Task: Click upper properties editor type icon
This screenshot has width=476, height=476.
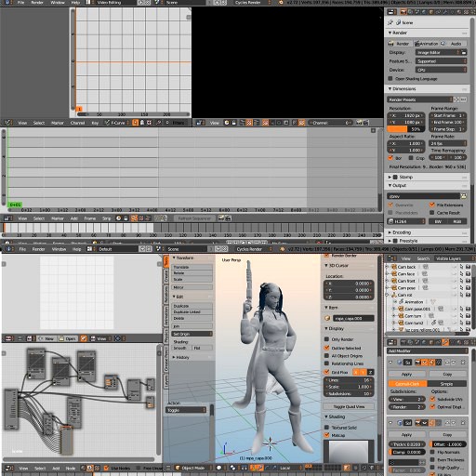Action: pos(391,12)
